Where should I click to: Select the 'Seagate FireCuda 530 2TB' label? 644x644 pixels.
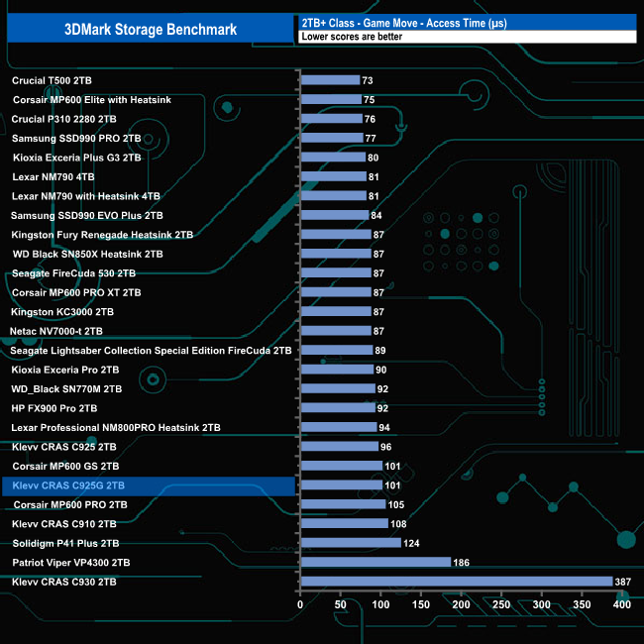pos(73,273)
